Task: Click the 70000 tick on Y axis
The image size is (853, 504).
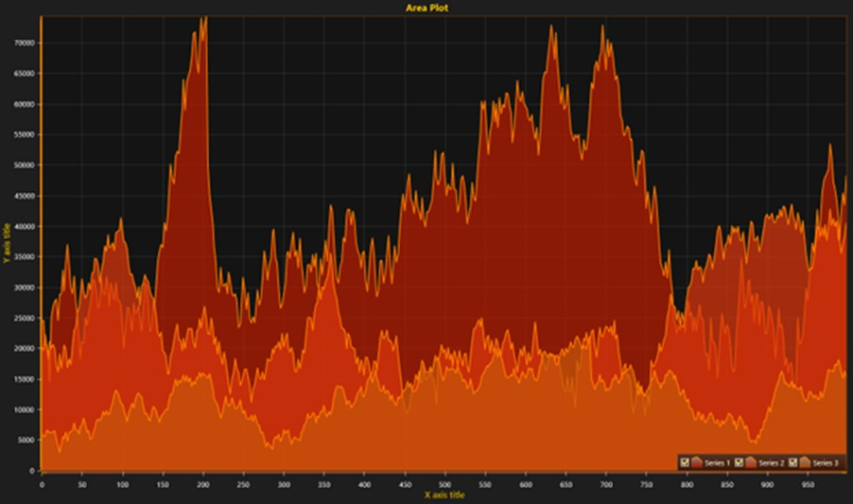Action: pyautogui.click(x=25, y=43)
